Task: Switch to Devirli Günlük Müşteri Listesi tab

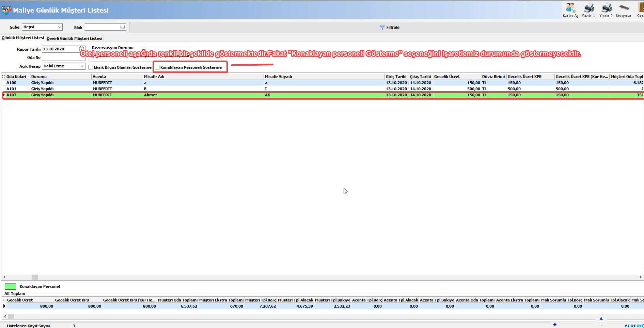Action: click(x=74, y=38)
